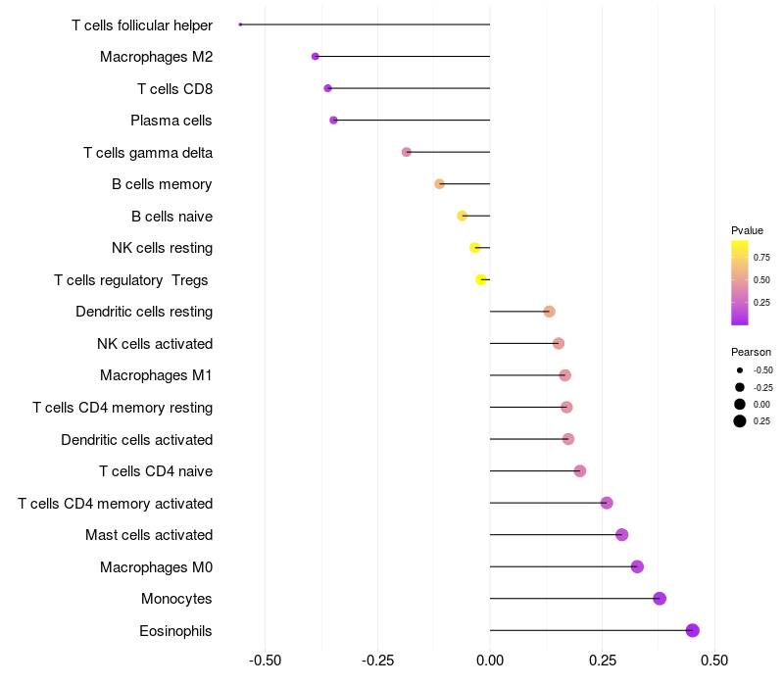Click the "NK cells resting" label

[163, 248]
